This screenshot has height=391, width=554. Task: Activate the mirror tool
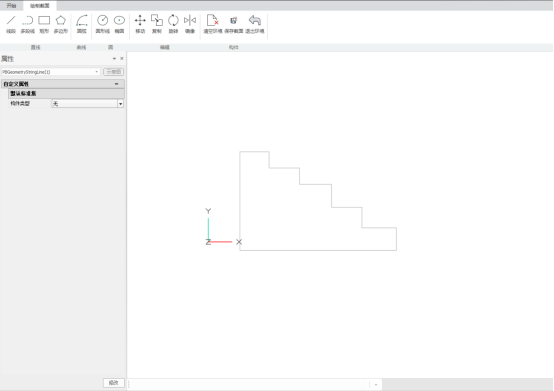pyautogui.click(x=190, y=24)
